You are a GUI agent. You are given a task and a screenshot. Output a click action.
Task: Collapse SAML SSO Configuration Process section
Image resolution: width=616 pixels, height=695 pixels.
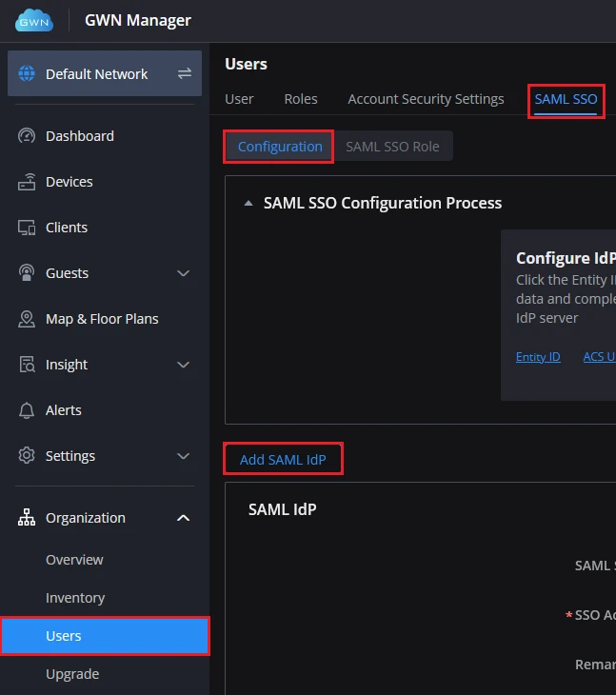(248, 203)
